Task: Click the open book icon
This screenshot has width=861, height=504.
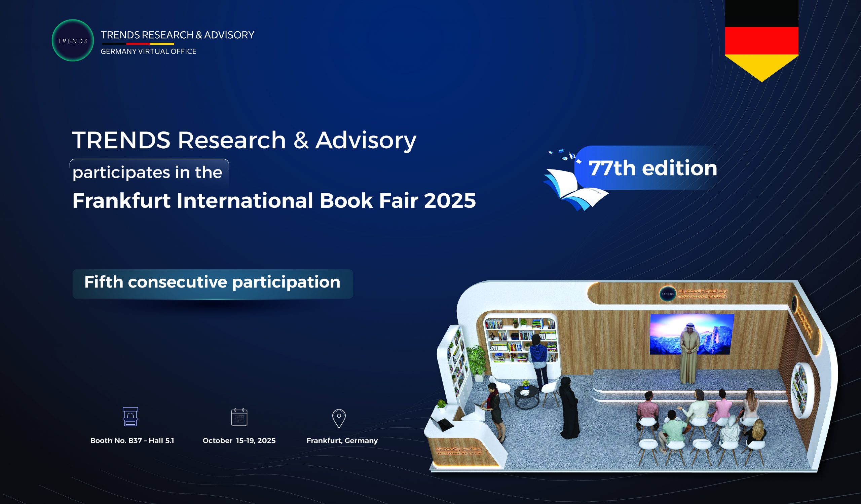Action: click(x=574, y=190)
